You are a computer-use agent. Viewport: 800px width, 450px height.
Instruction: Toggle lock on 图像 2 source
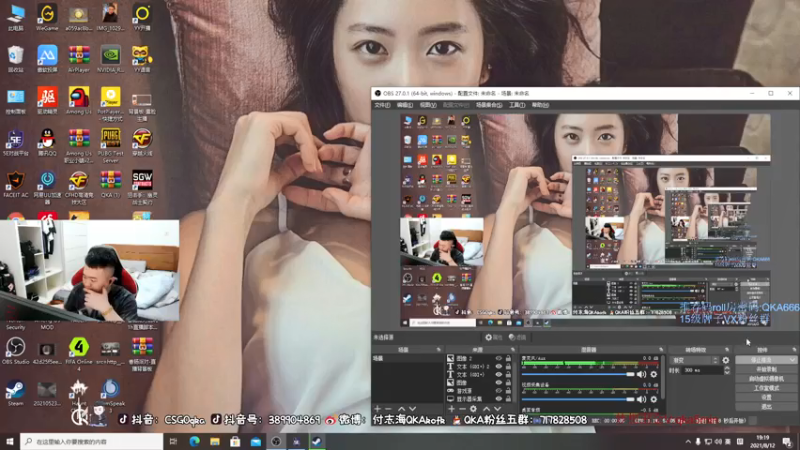(x=508, y=359)
